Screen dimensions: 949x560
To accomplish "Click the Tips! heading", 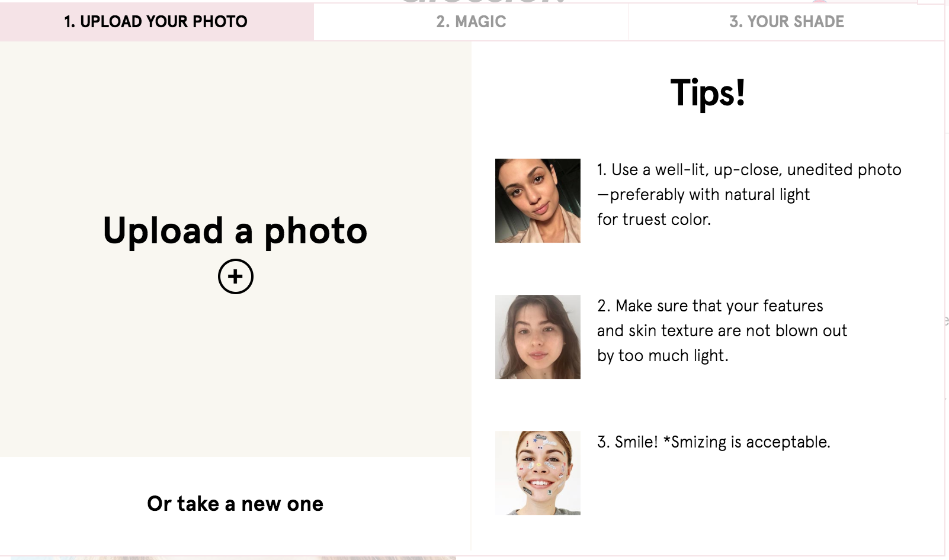I will [708, 92].
